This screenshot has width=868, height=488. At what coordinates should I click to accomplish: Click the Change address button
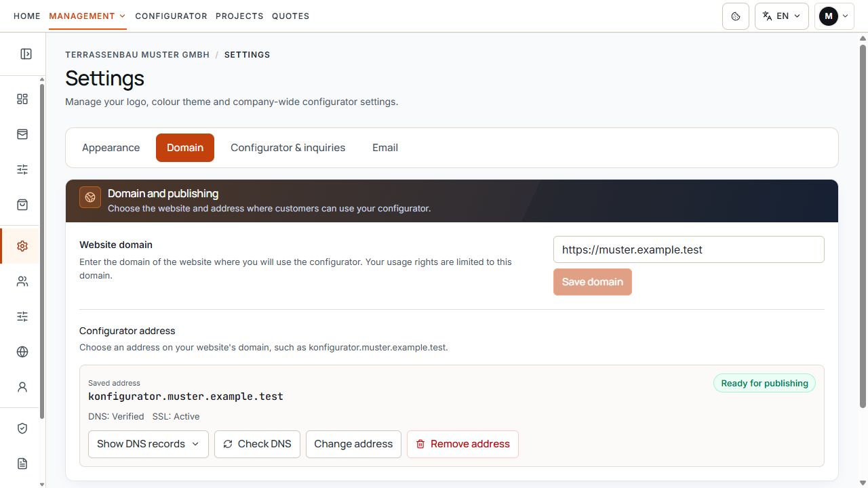353,444
